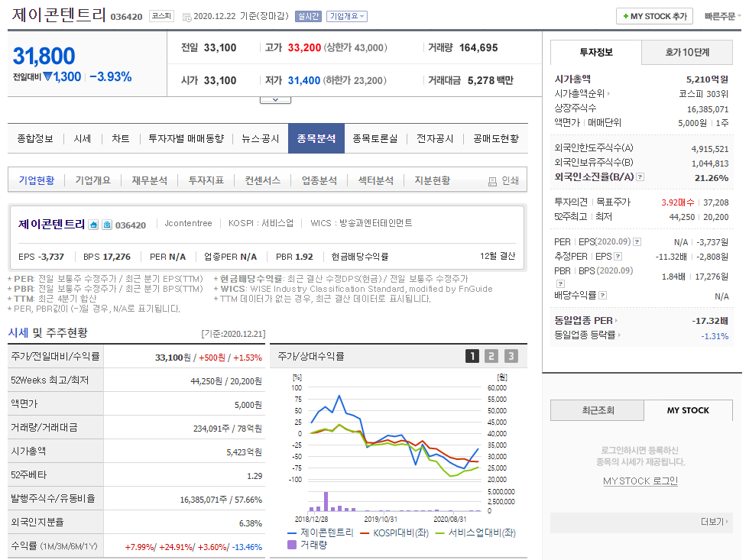Screen dimensions: 749x560
Task: Open the 공매도현황 tab
Action: pyautogui.click(x=496, y=138)
